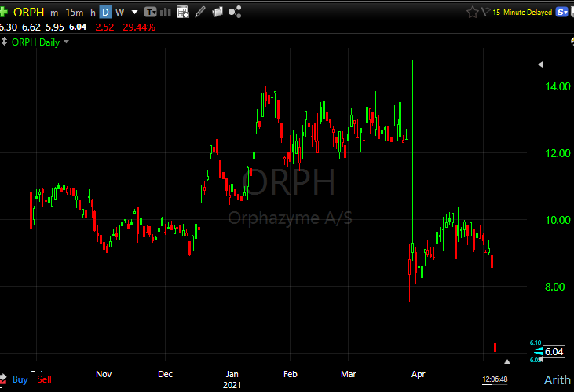Click the 12:06:48 clock display
The image size is (574, 392).
[x=495, y=379]
